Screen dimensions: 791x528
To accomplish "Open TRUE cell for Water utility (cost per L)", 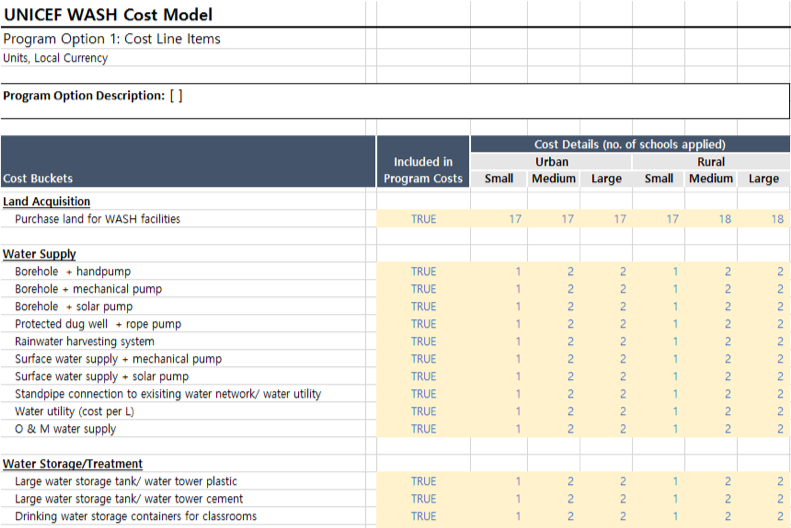I will click(x=423, y=411).
